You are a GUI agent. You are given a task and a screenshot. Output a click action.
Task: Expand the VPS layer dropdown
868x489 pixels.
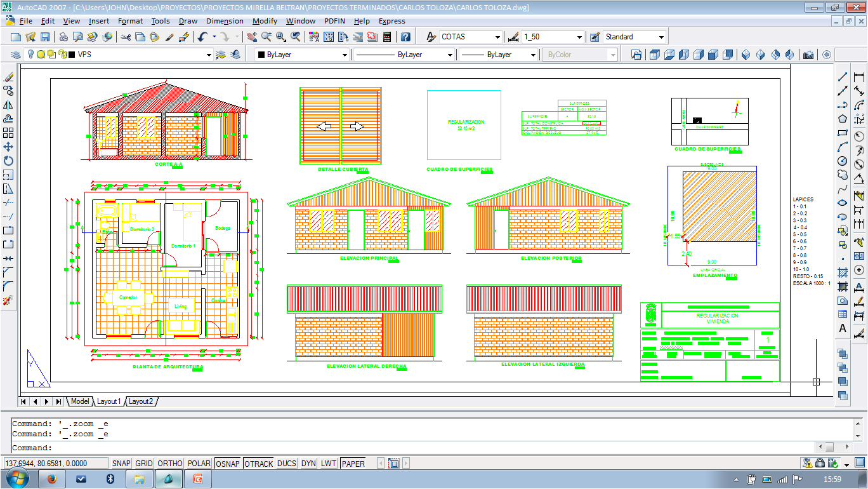point(209,55)
